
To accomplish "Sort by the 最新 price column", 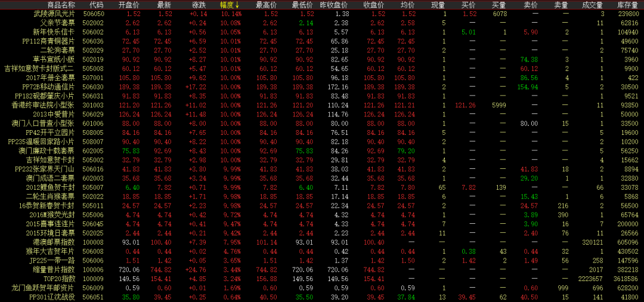I will (164, 5).
